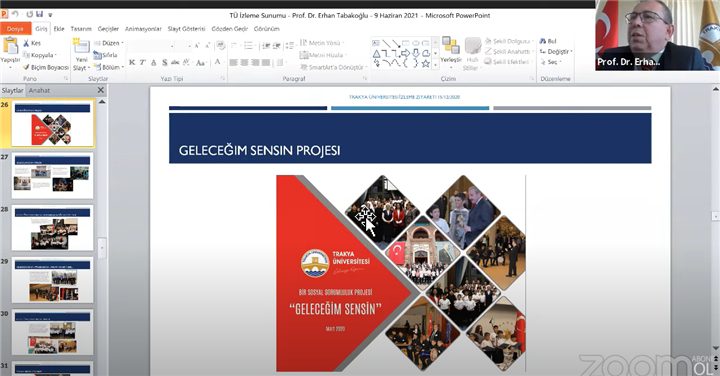Viewport: 720px width, 376px height.
Task: Select slide 28 thumbnail
Action: click(x=52, y=228)
